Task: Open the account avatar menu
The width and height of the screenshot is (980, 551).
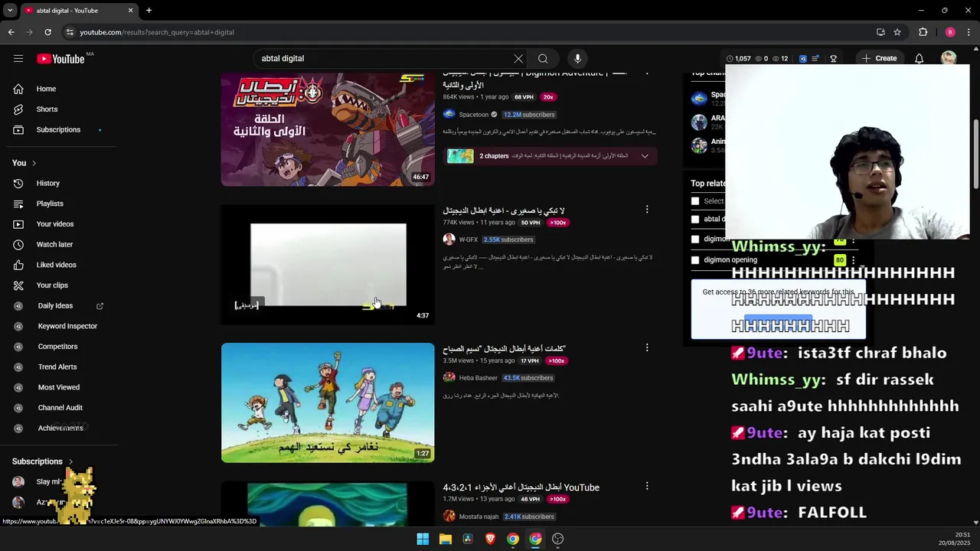Action: (x=949, y=59)
